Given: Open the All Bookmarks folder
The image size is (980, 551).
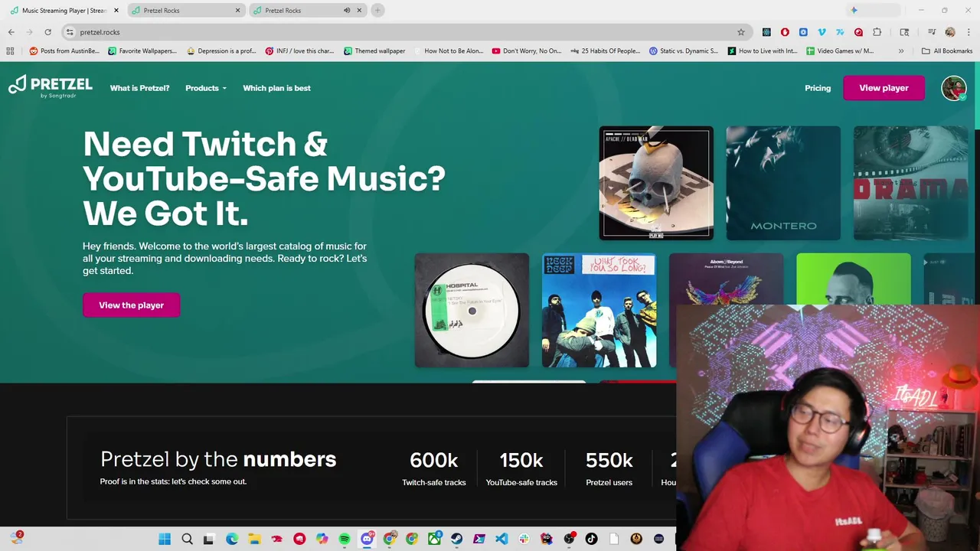Looking at the screenshot, I should point(947,51).
